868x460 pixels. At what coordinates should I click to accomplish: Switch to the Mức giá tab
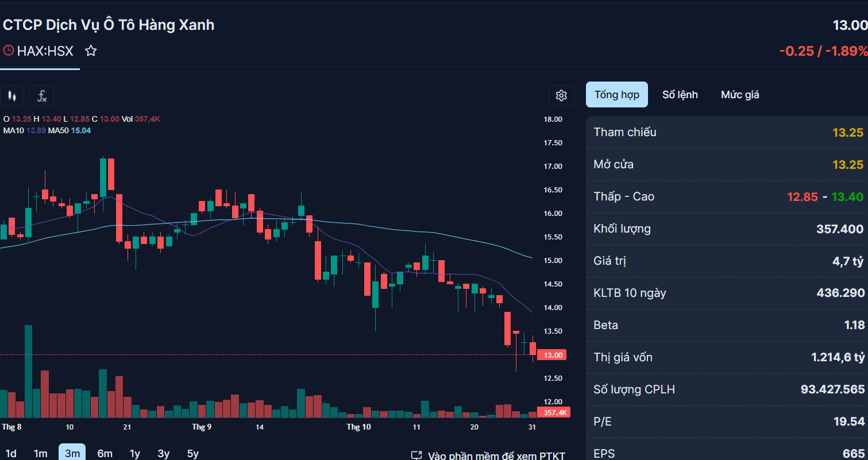(x=740, y=94)
